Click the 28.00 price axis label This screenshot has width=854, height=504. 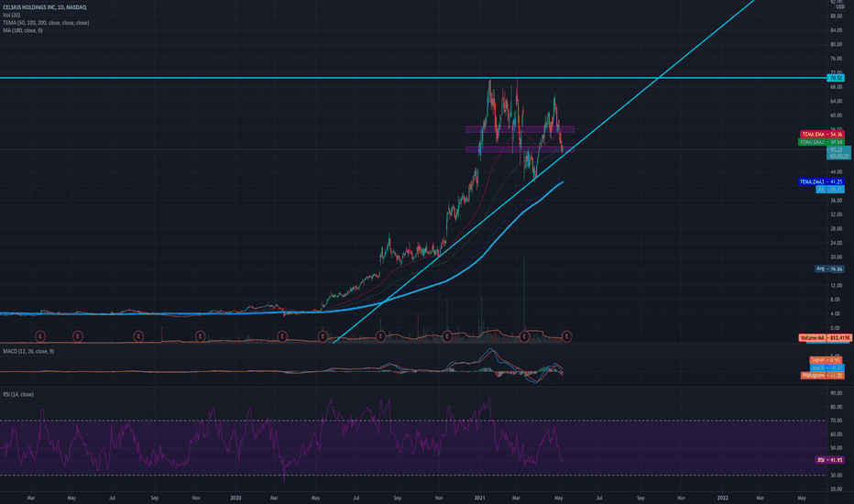point(836,229)
